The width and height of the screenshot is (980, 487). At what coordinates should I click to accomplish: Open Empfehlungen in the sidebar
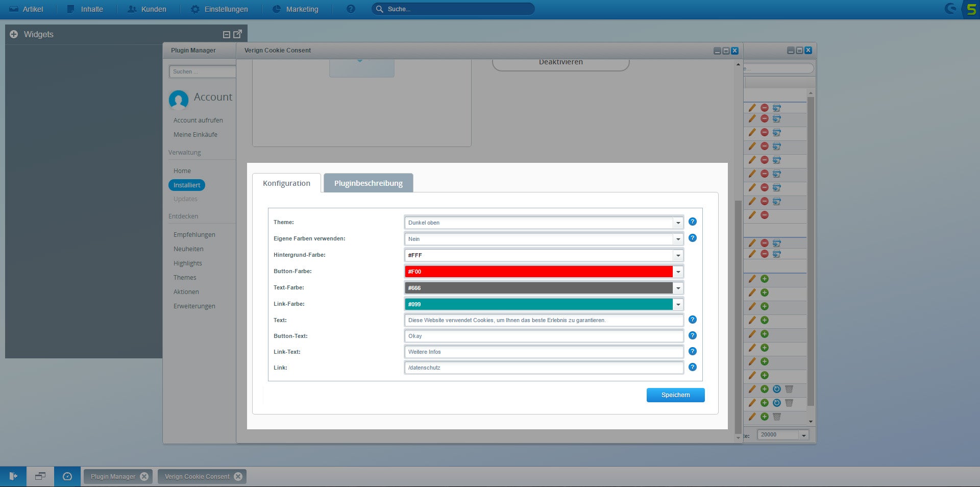[194, 235]
